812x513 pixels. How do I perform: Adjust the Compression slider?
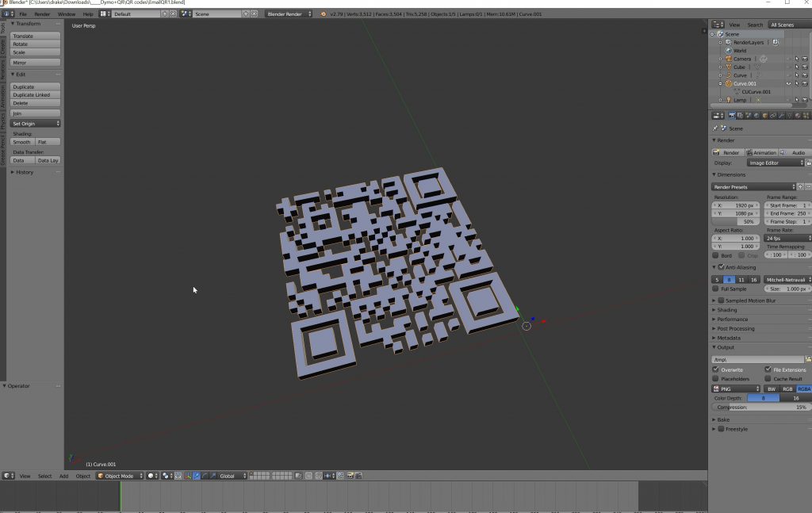[761, 407]
